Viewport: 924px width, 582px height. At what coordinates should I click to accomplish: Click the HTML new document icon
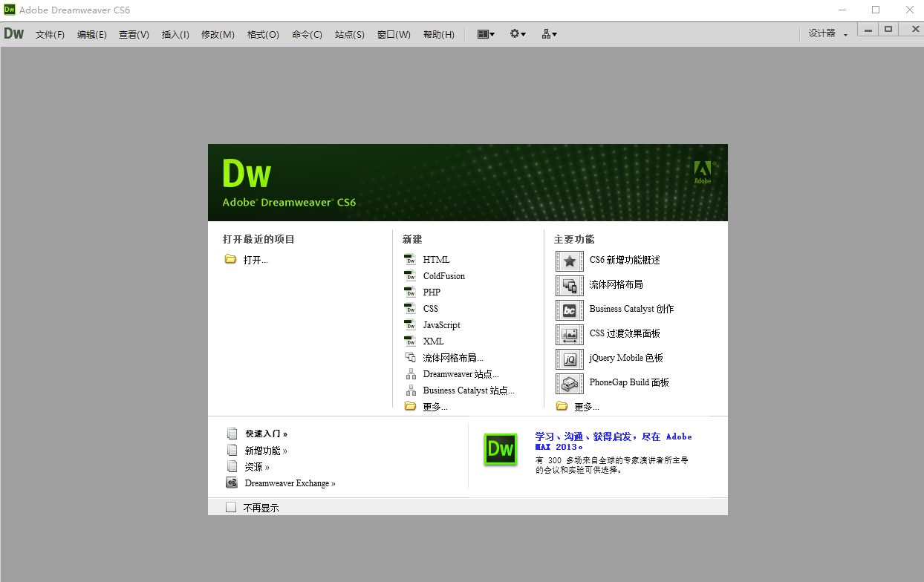pyautogui.click(x=410, y=260)
